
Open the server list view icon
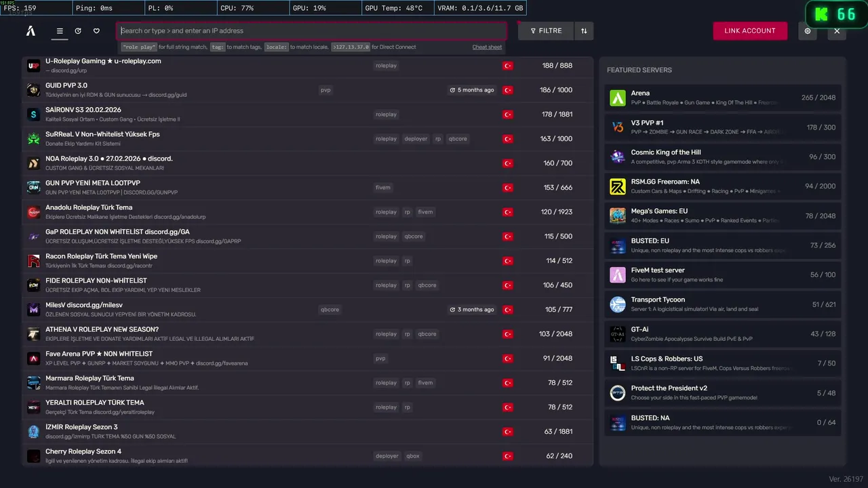(60, 30)
